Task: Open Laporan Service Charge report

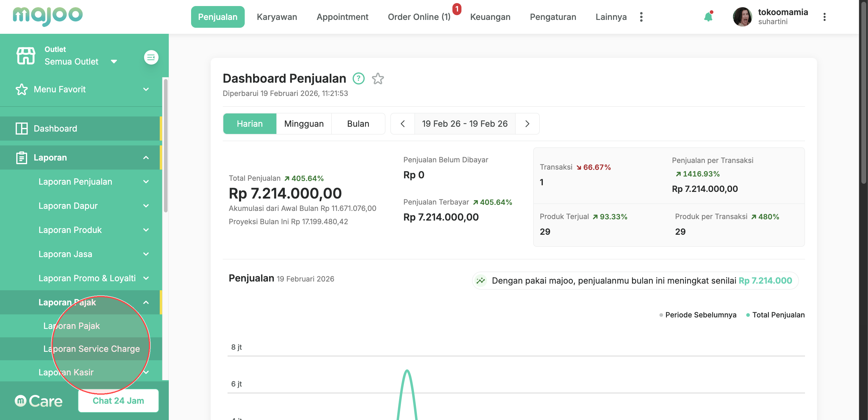Action: tap(91, 348)
